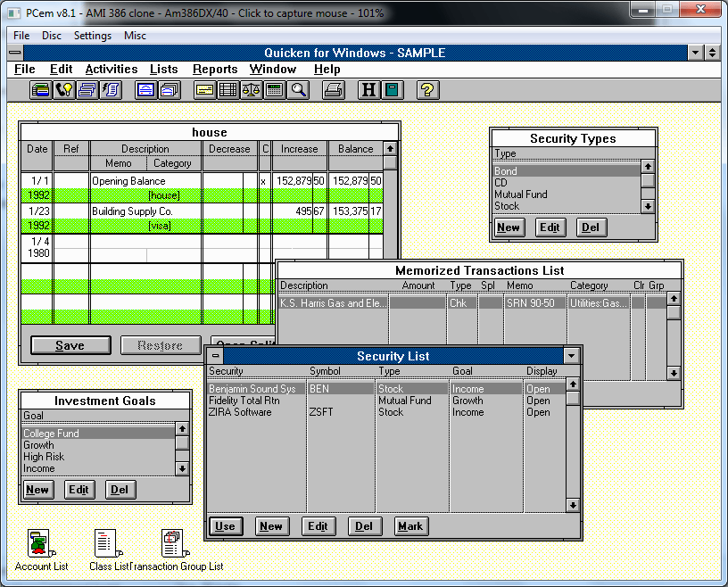The image size is (728, 587).
Task: Click Edit in Security List window
Action: point(318,526)
